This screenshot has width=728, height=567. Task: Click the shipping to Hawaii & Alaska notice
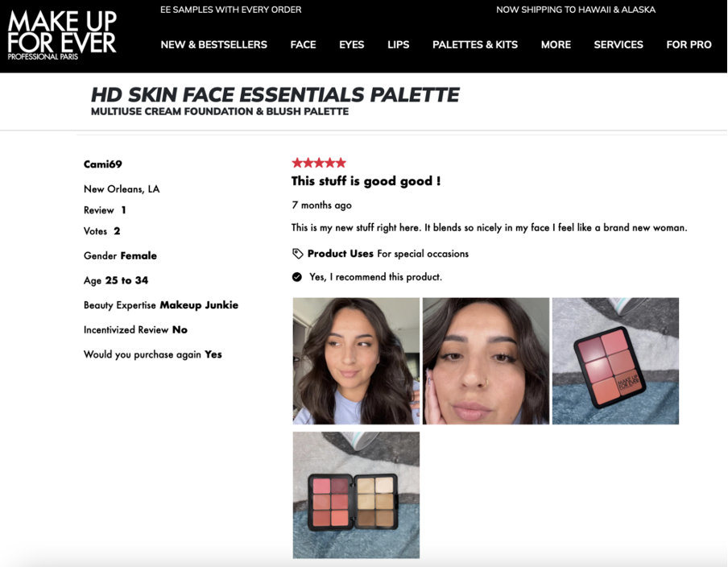576,10
